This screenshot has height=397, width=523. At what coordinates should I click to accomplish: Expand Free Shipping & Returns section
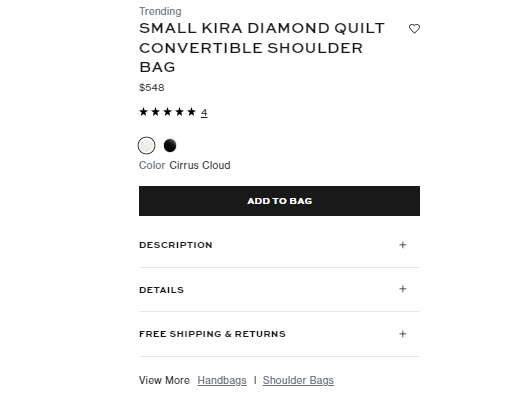[279, 334]
